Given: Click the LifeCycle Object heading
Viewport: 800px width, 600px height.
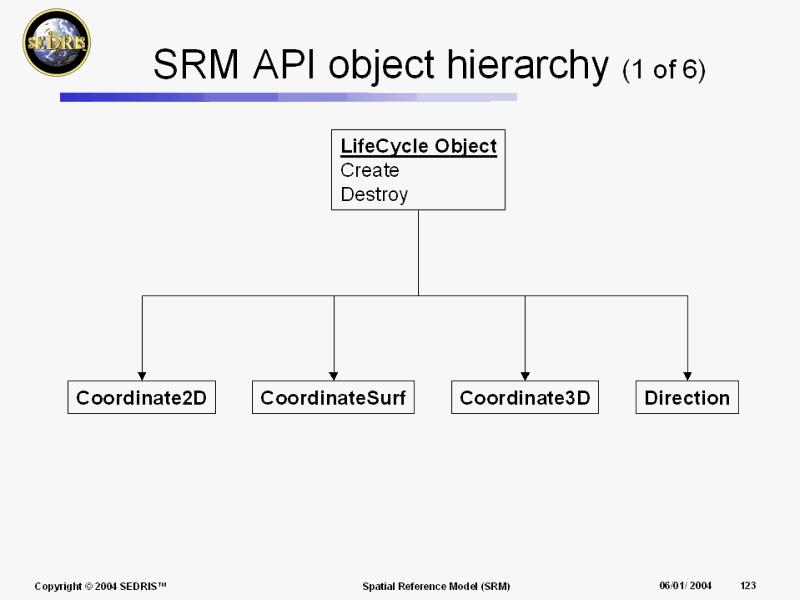Looking at the screenshot, I should point(418,146).
